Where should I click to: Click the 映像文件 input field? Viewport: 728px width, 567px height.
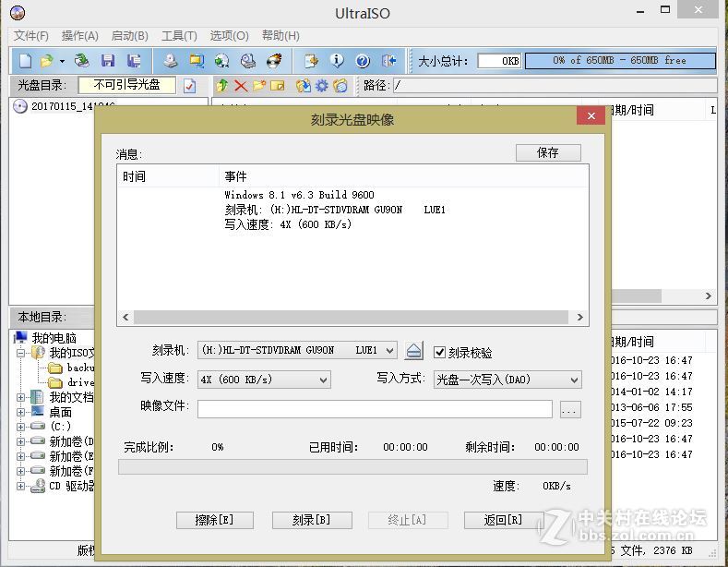pyautogui.click(x=375, y=409)
